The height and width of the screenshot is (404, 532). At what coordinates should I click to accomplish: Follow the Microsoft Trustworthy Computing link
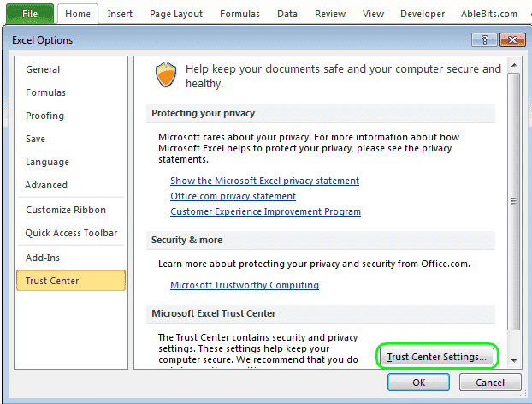pyautogui.click(x=245, y=285)
